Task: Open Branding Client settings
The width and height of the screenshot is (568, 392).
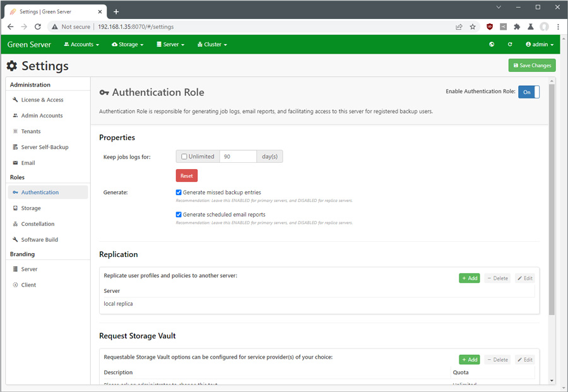Action: click(x=48, y=285)
